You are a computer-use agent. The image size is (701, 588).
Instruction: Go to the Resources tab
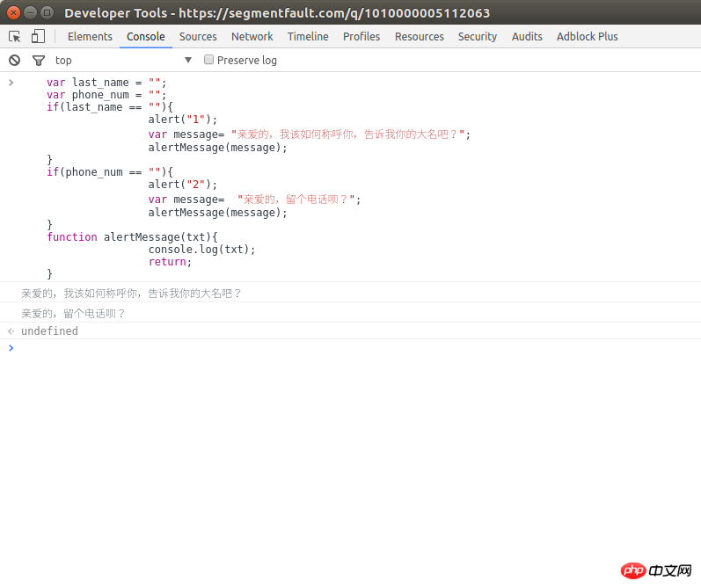419,36
